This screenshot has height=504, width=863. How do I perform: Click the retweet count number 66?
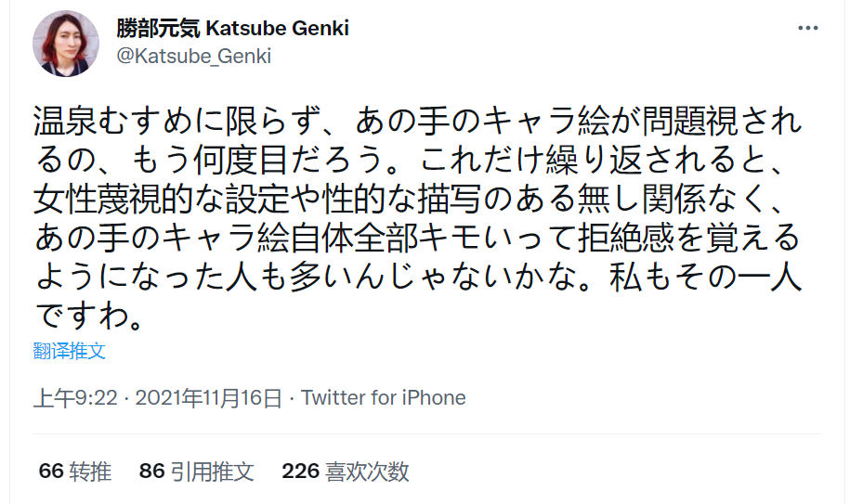click(50, 472)
